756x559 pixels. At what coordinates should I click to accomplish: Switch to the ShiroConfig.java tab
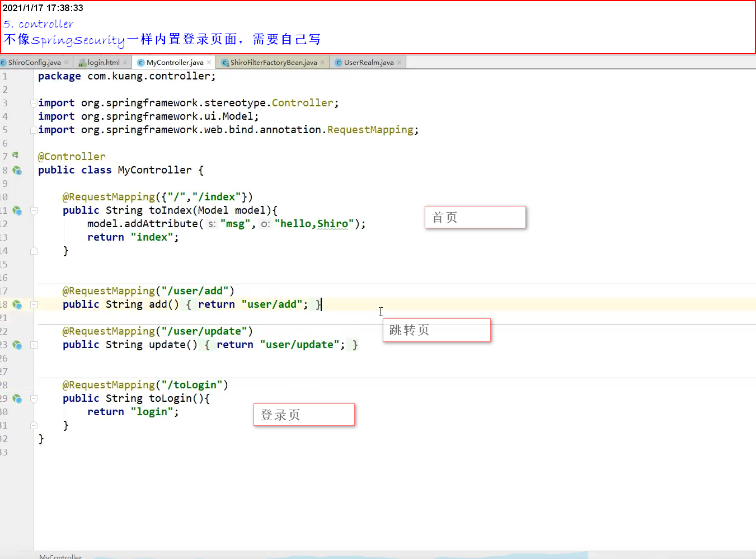point(34,63)
